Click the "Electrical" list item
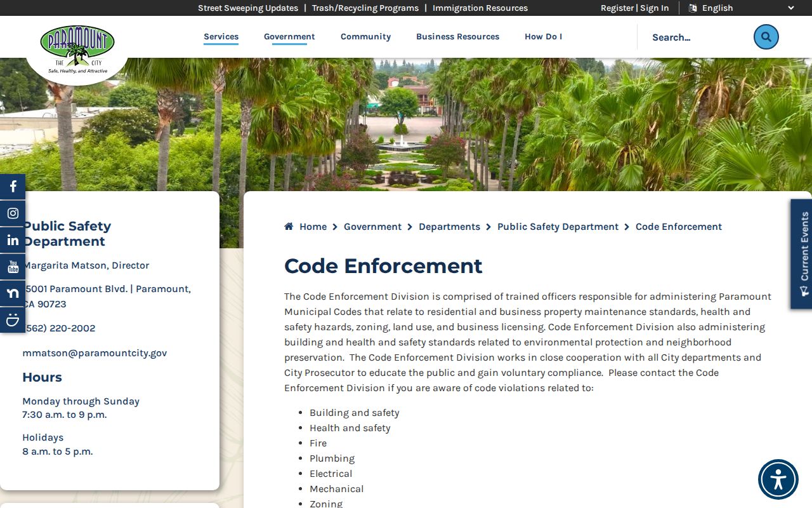This screenshot has width=812, height=508. pyautogui.click(x=331, y=474)
